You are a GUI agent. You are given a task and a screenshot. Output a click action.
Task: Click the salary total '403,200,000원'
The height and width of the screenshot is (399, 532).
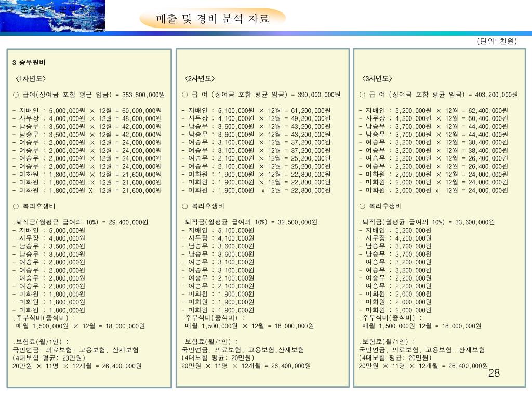coord(496,95)
